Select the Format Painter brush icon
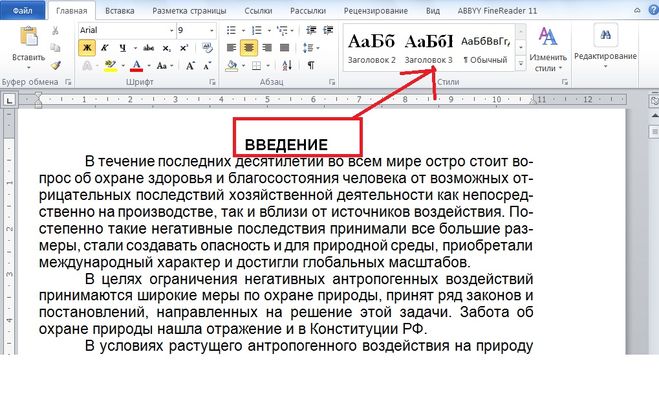The width and height of the screenshot is (659, 398). pyautogui.click(x=55, y=66)
